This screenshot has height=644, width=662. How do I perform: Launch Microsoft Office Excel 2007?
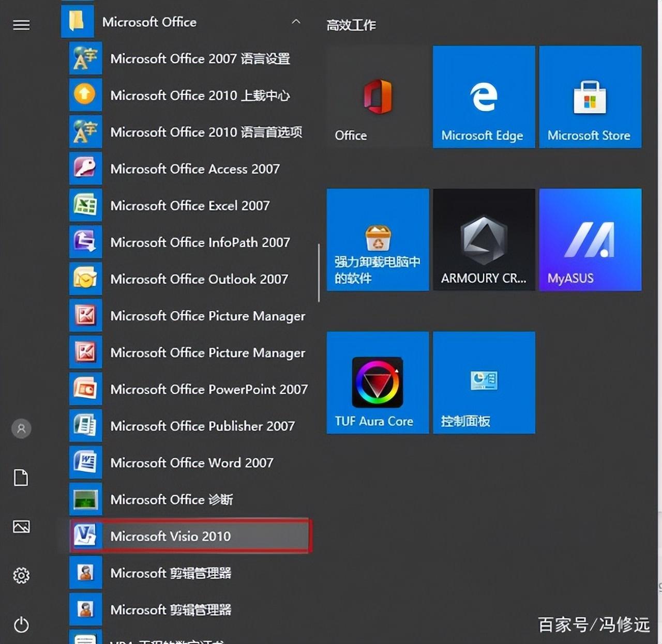190,205
